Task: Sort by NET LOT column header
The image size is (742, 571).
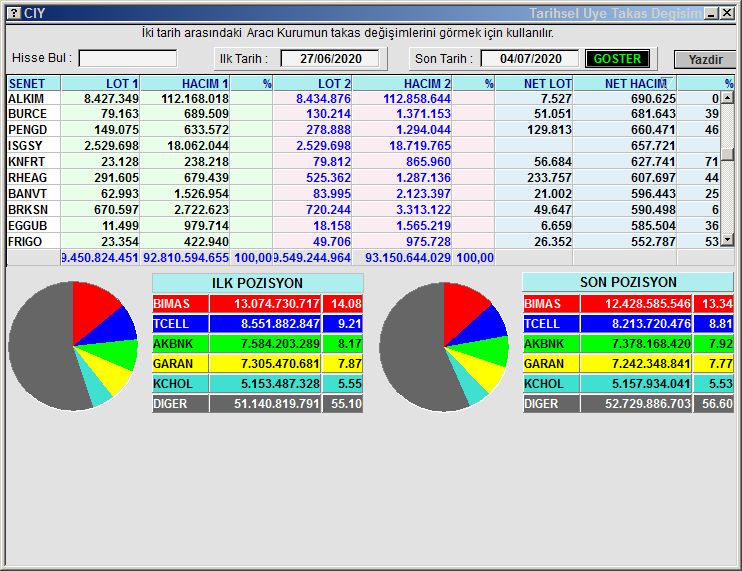Action: point(534,84)
